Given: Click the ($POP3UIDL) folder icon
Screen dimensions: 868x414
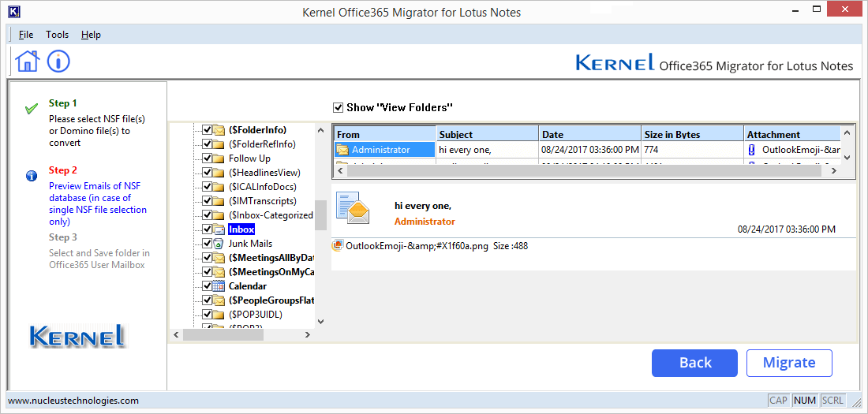Looking at the screenshot, I should [x=219, y=315].
